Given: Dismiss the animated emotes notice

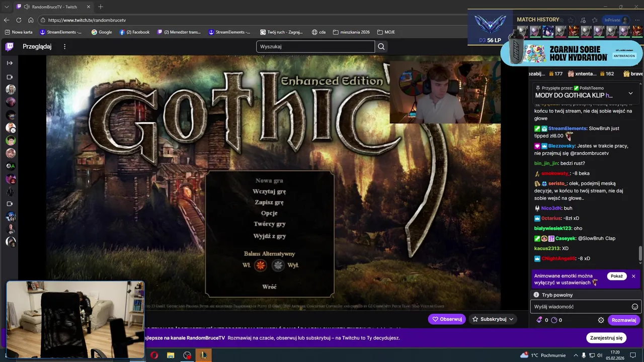Looking at the screenshot, I should pos(633,276).
